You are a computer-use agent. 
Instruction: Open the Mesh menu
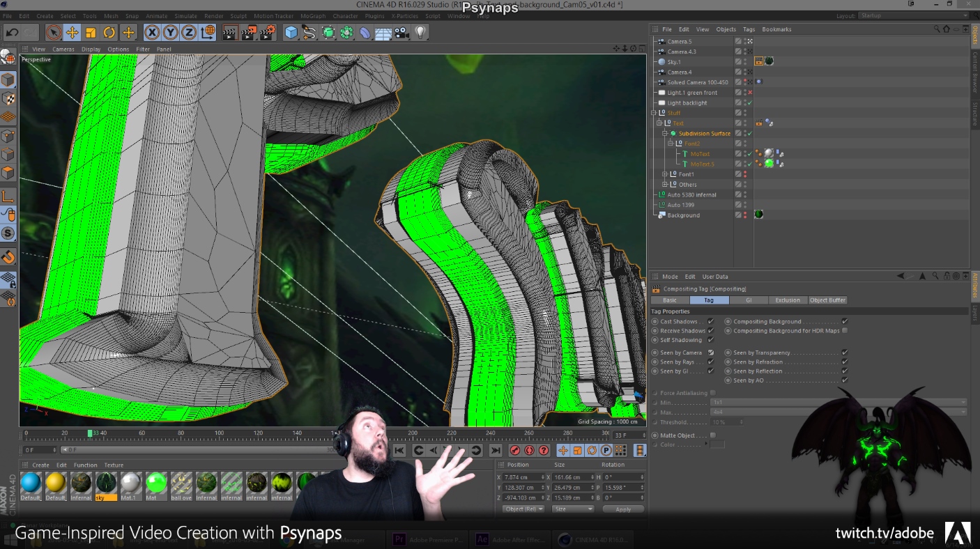[x=111, y=15]
